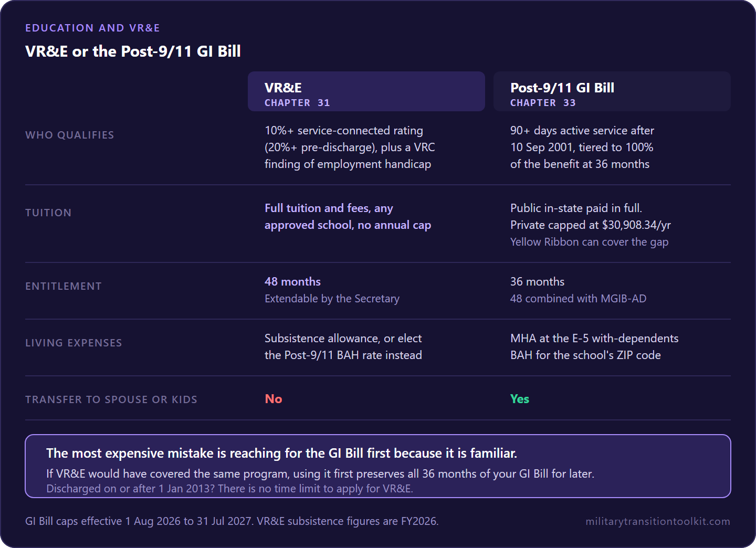Click the LIVING EXPENSES row label
This screenshot has width=756, height=548.
pyautogui.click(x=73, y=343)
